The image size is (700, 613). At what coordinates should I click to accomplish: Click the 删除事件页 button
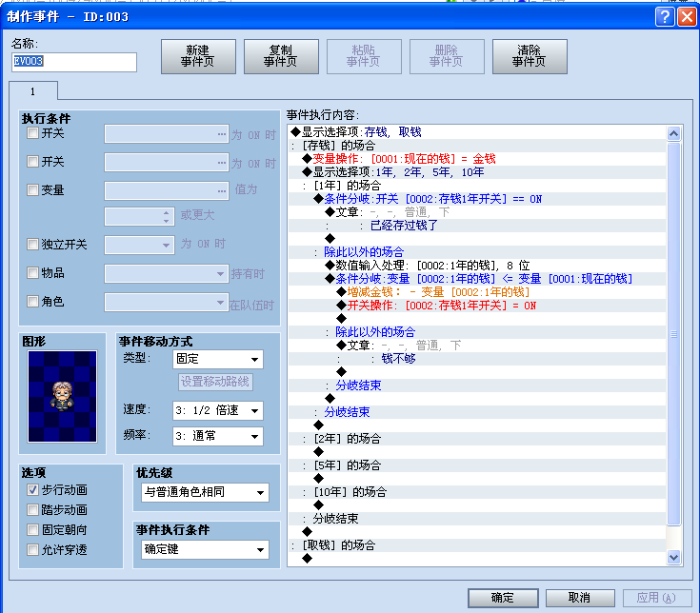[447, 56]
